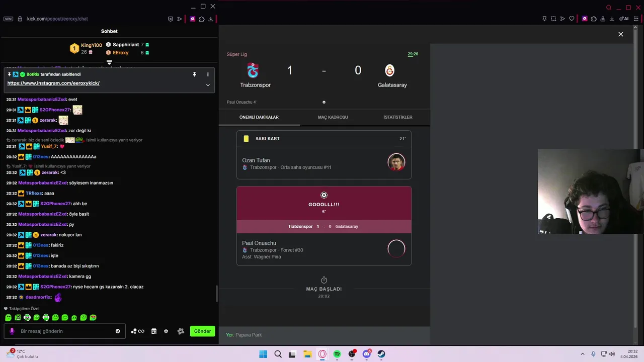Click the 29:26 match clock

click(413, 54)
